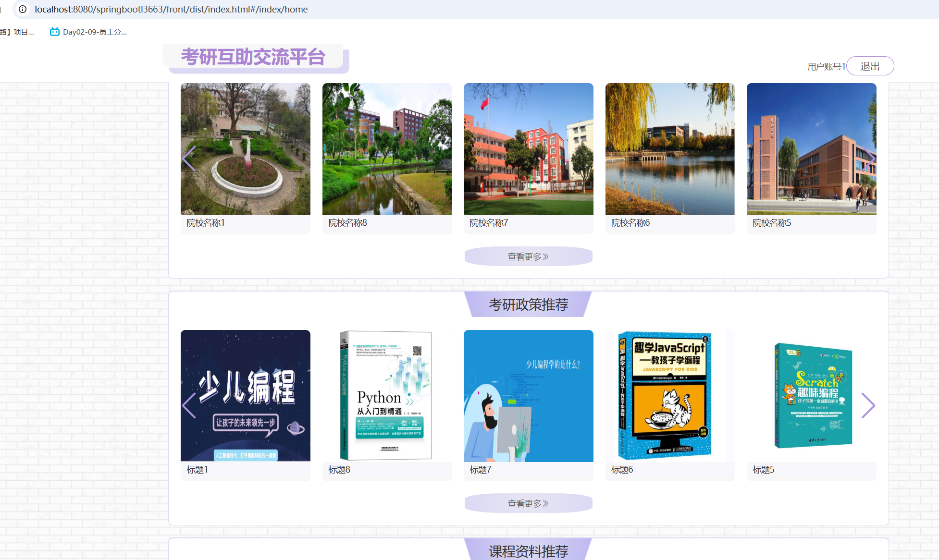Open the 标题8 Python book card

387,396
